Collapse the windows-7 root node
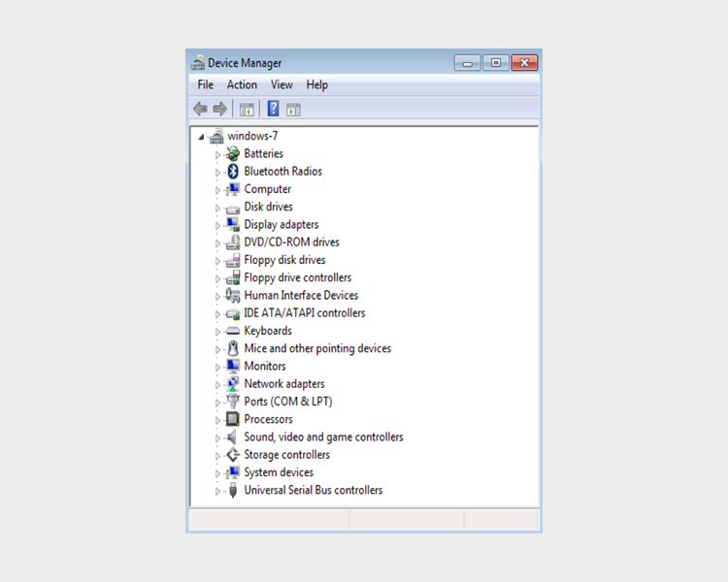Screen dimensions: 728x582 pos(201,137)
